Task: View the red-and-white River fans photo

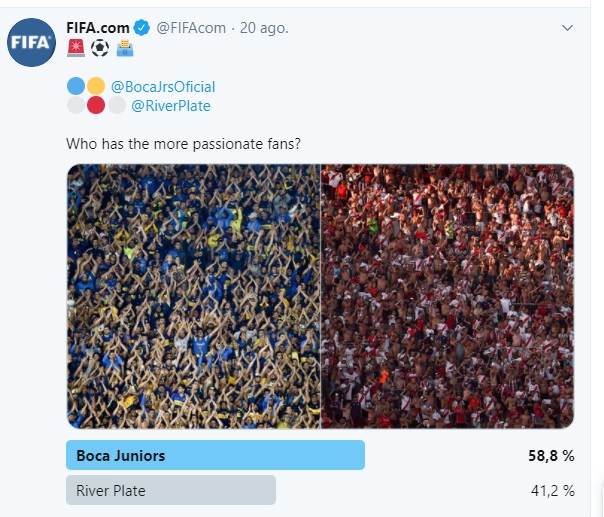Action: [x=447, y=296]
